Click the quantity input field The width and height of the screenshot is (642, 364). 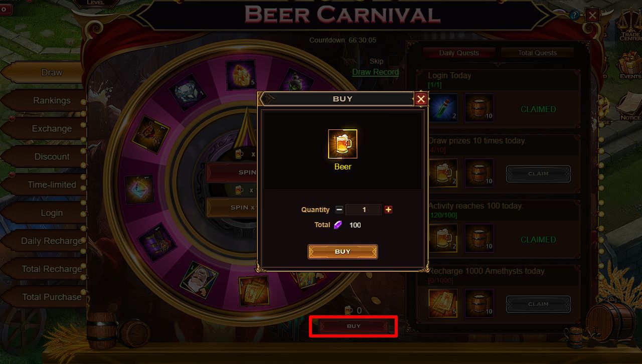[x=364, y=210]
